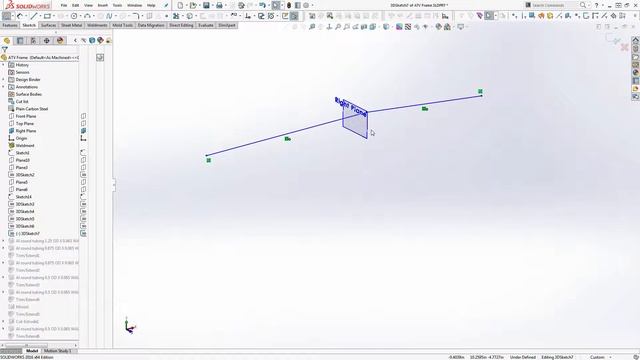This screenshot has height=360, width=640.
Task: Switch to the Weldments tab
Action: pos(97,25)
